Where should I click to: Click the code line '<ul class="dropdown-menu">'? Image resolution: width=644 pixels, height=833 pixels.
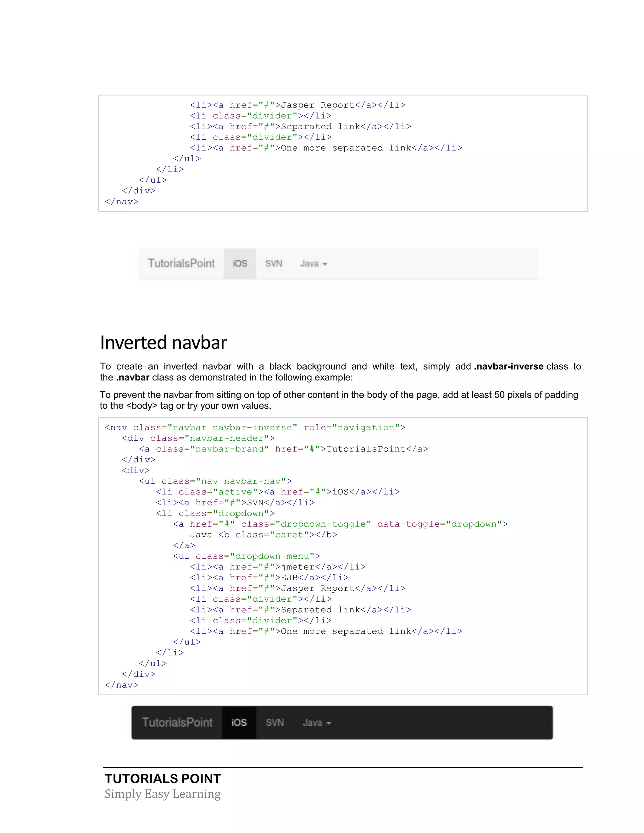point(247,556)
